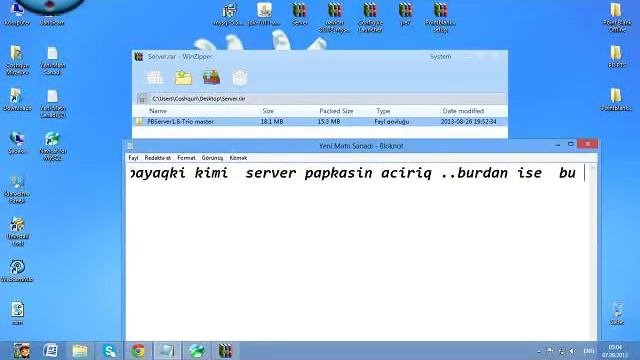Select the mysql installer desktop icon
Image resolution: width=640 pixels, height=360 pixels.
tap(229, 14)
